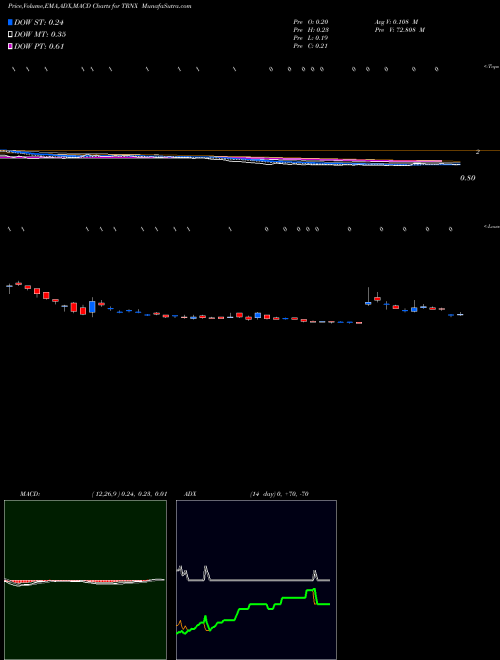
Task: Click the Avg V: 0.108 M value
Action: coord(396,22)
